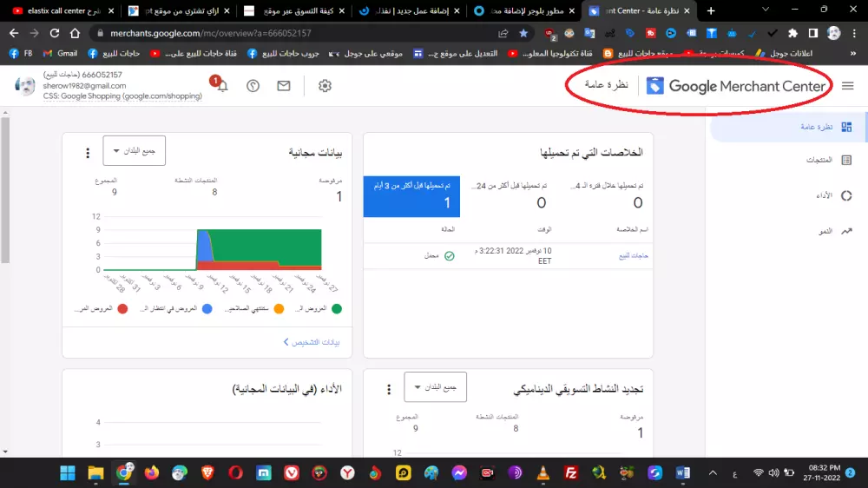Switch to كيفة التسوق عبر موقع tab

click(x=294, y=10)
